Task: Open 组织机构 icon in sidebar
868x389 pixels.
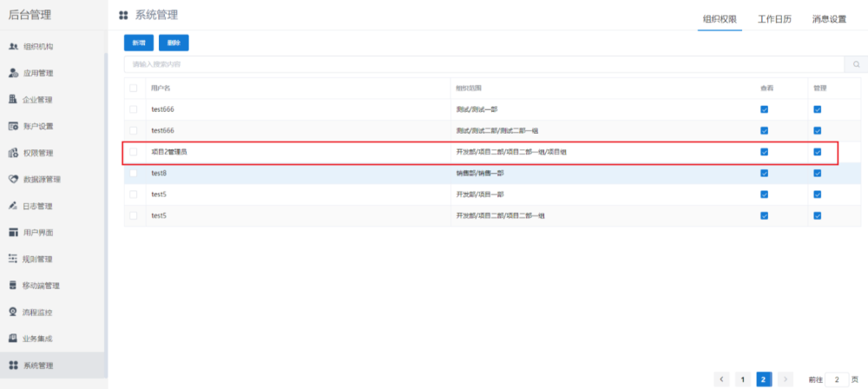Action: (13, 47)
